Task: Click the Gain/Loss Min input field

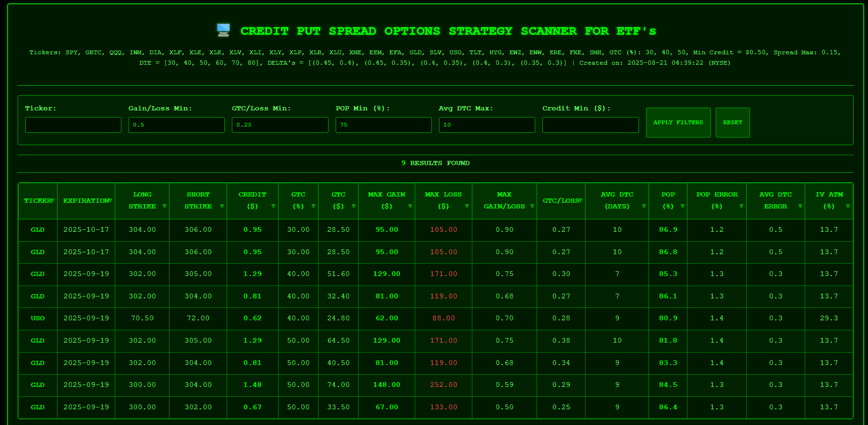Action: [x=177, y=125]
